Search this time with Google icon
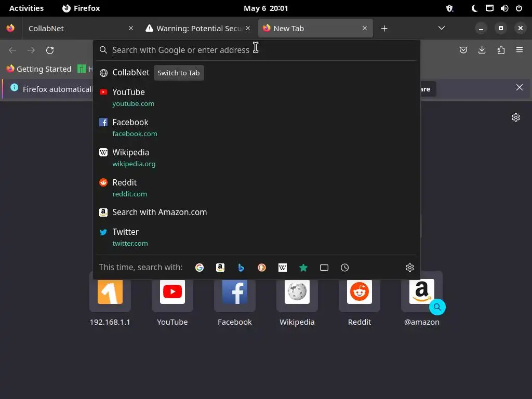The height and width of the screenshot is (399, 532). click(x=199, y=268)
